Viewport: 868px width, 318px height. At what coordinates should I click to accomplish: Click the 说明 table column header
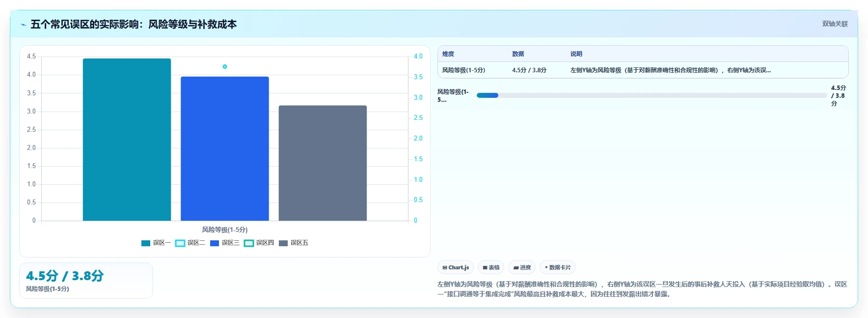click(576, 54)
